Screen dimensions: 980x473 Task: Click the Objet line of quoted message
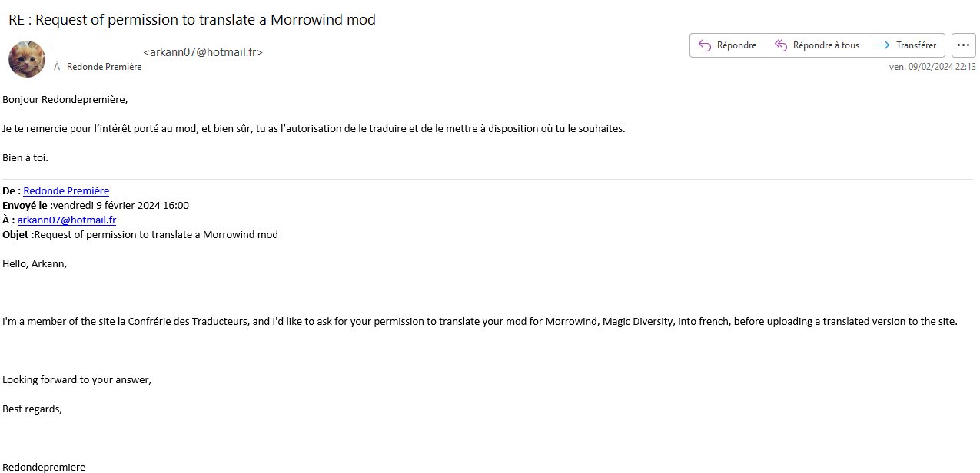pyautogui.click(x=141, y=234)
